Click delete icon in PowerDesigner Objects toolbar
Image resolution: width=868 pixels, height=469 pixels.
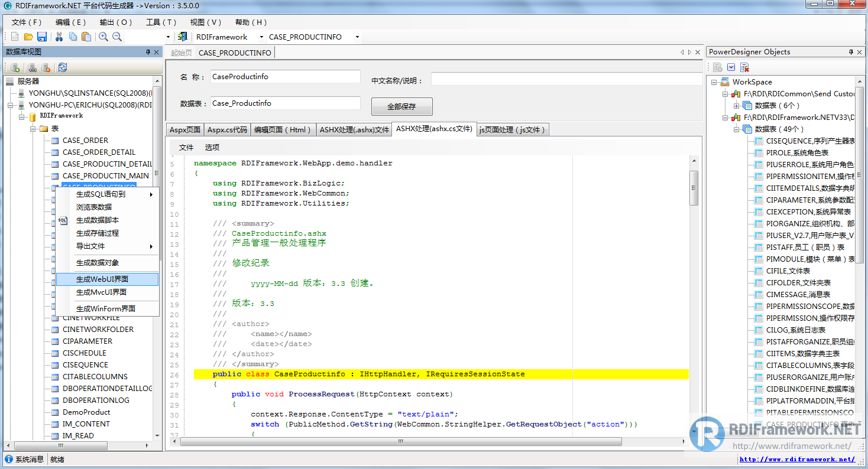(x=744, y=67)
